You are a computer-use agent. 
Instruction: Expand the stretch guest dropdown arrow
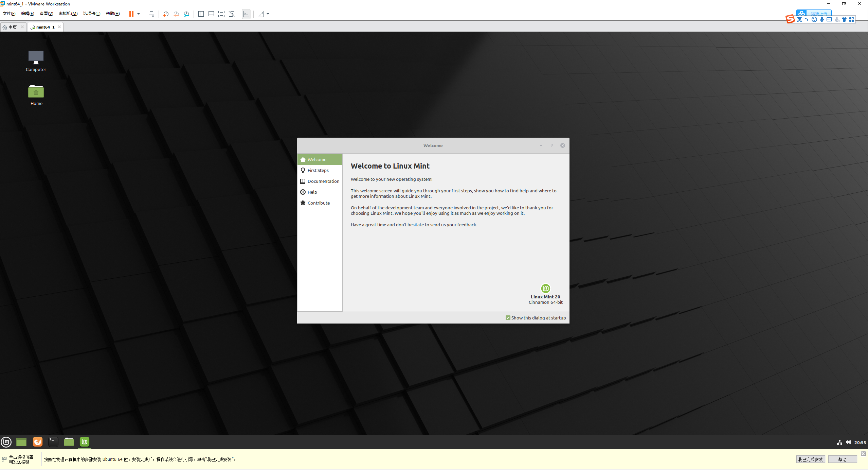(268, 14)
